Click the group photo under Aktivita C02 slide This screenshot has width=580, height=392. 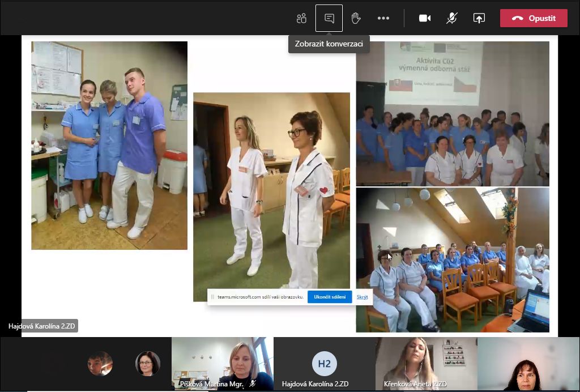click(453, 113)
